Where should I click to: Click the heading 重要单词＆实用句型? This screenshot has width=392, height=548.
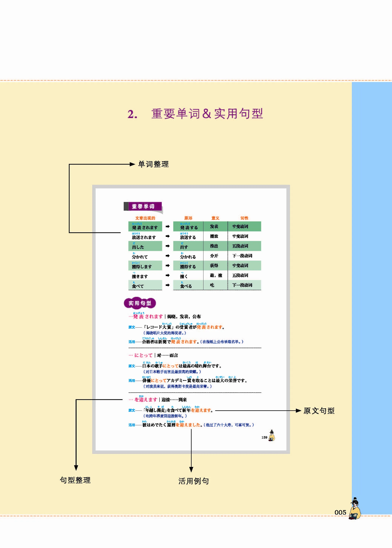[x=207, y=114]
